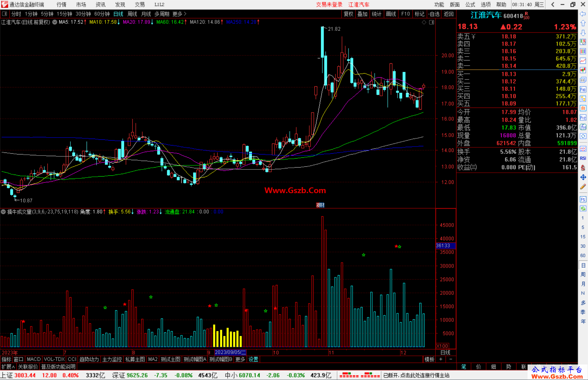Image resolution: width=588 pixels, height=380 pixels.
Task: Click the panel toggle icon beside diamond
Action: tap(431, 22)
